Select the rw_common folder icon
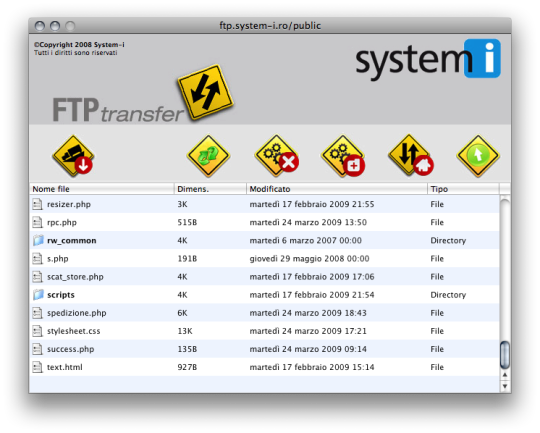 38,240
